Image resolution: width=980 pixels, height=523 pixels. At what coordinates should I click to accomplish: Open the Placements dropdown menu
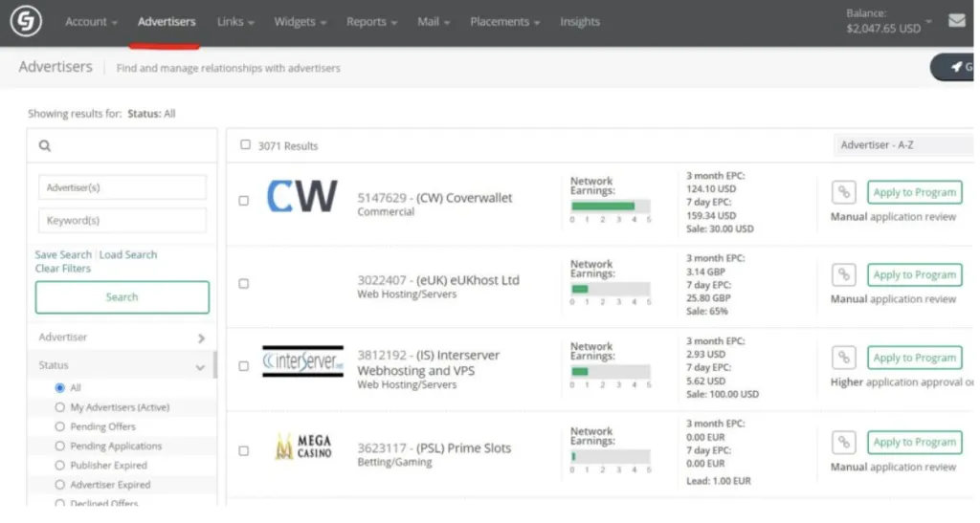click(x=505, y=21)
